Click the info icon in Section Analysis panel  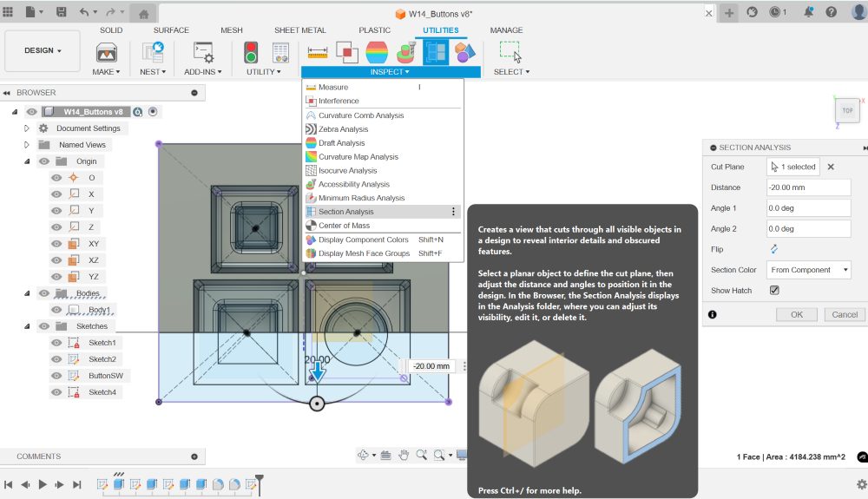(713, 314)
